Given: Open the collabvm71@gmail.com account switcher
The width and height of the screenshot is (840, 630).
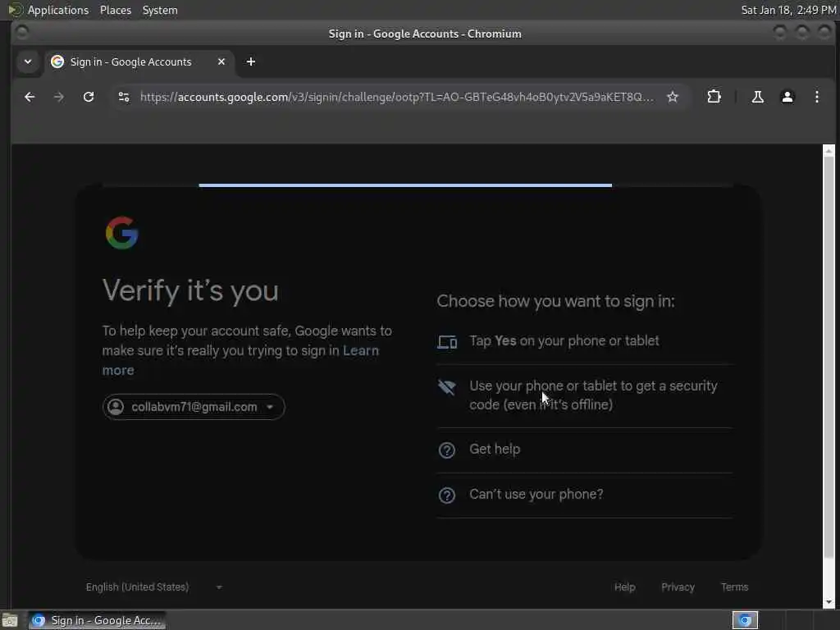Looking at the screenshot, I should (x=194, y=407).
